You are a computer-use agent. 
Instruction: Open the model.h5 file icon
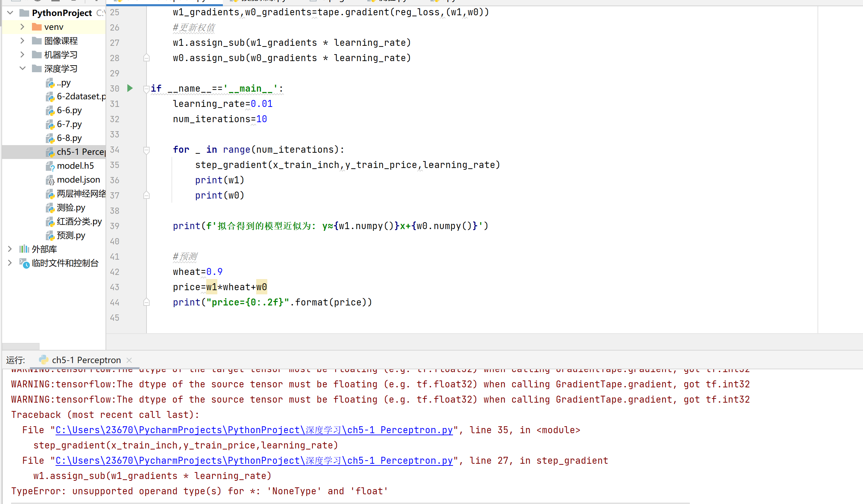click(50, 166)
